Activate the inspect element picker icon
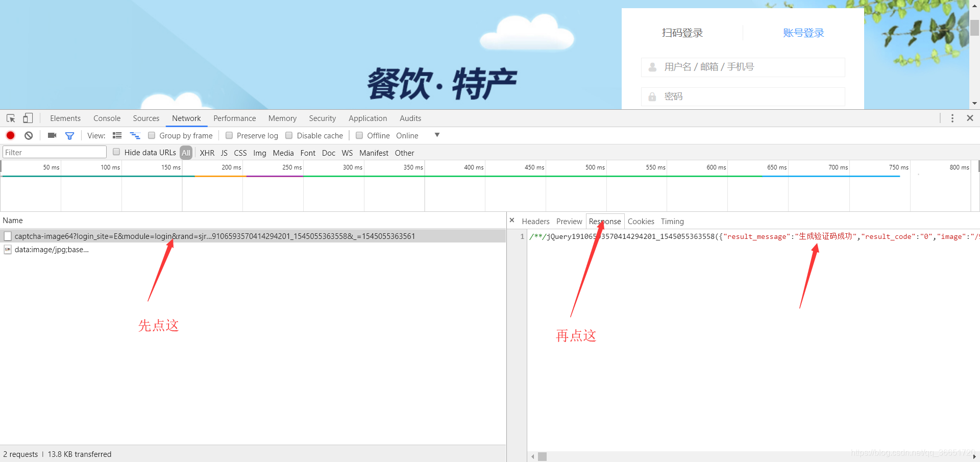Image resolution: width=980 pixels, height=462 pixels. [x=11, y=118]
